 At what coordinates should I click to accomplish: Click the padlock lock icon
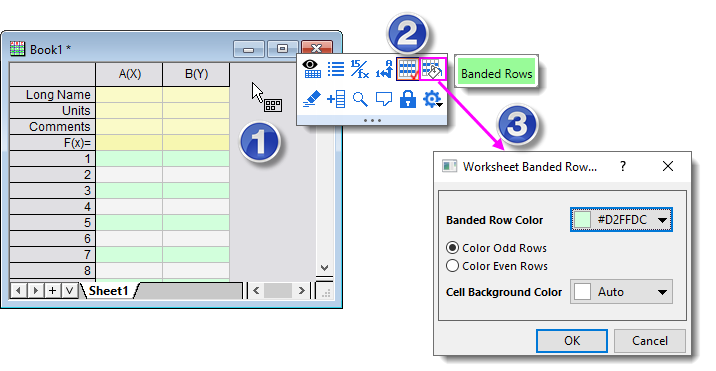point(408,99)
